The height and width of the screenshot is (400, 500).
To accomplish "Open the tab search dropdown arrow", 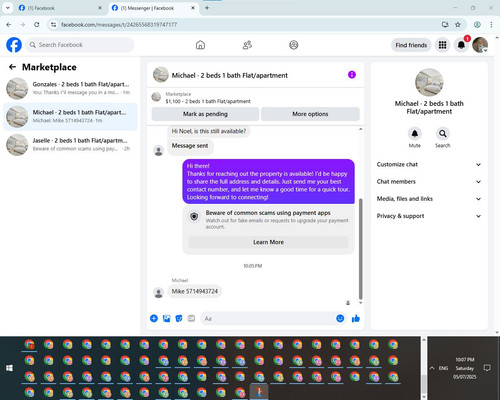I will (7, 8).
